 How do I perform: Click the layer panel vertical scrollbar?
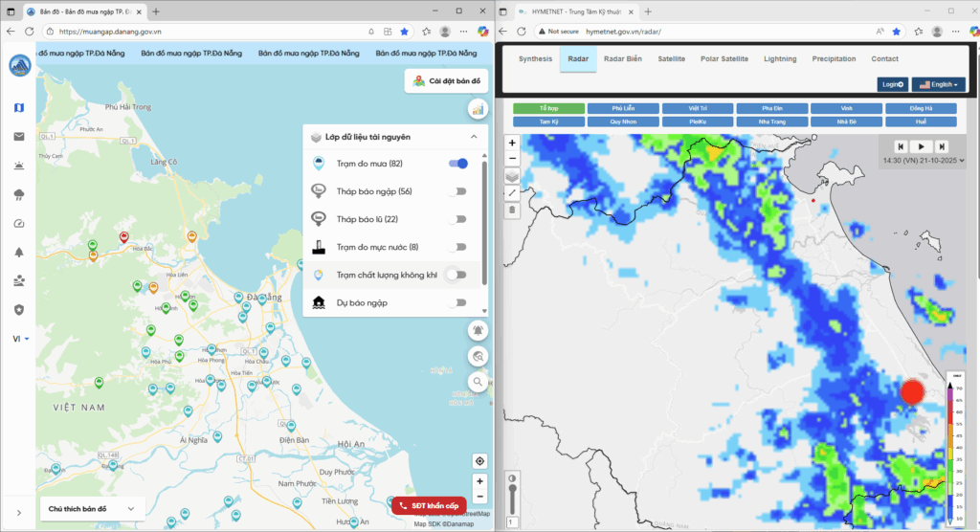click(x=484, y=224)
